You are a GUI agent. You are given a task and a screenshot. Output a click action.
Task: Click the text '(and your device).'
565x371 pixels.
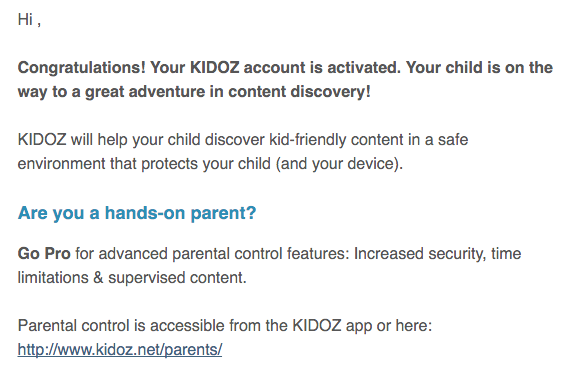click(339, 164)
